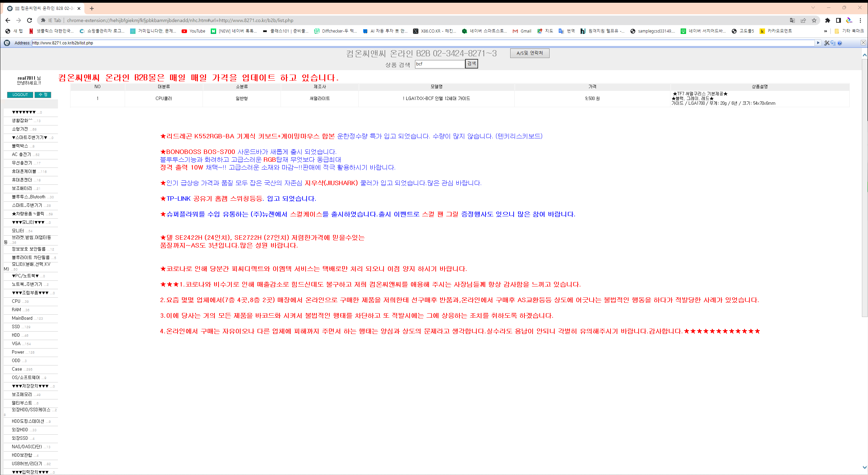The height and width of the screenshot is (475, 868).
Task: Open IE Tab tools wrench icon
Action: (827, 43)
